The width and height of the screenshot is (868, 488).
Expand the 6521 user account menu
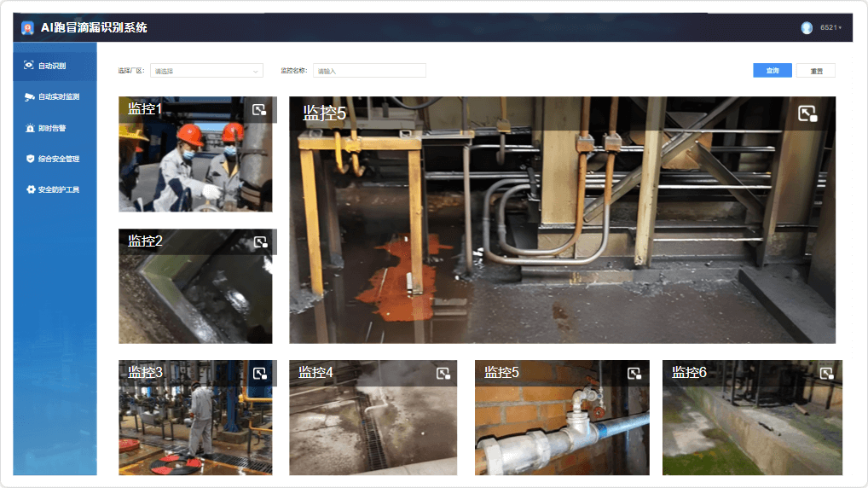830,27
